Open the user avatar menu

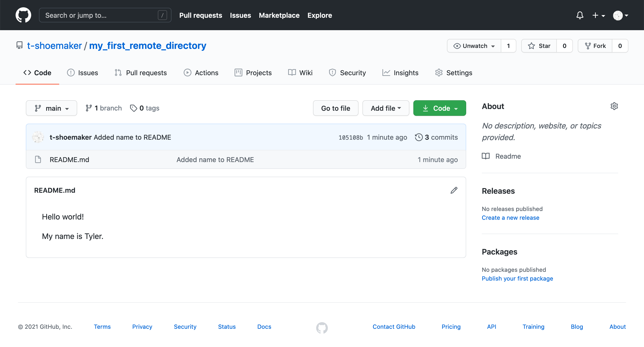point(621,15)
